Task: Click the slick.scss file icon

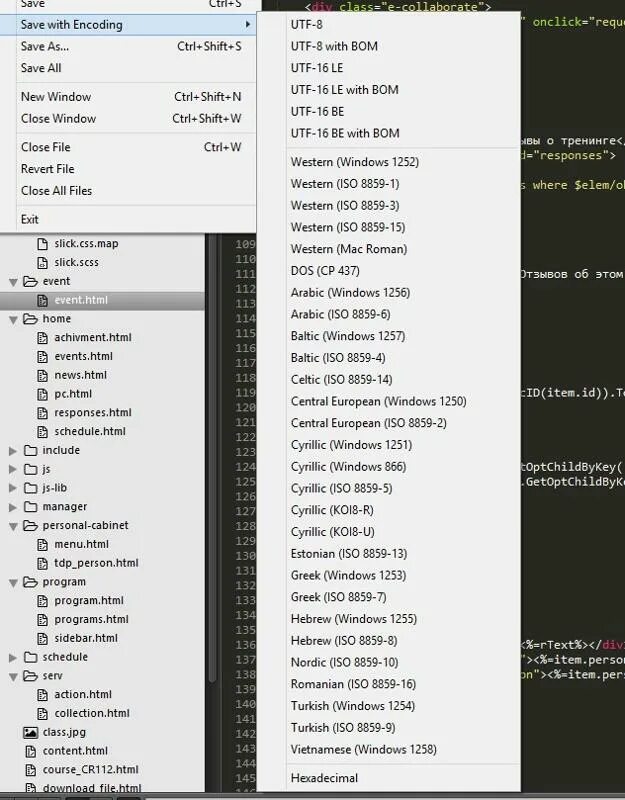Action: point(43,263)
